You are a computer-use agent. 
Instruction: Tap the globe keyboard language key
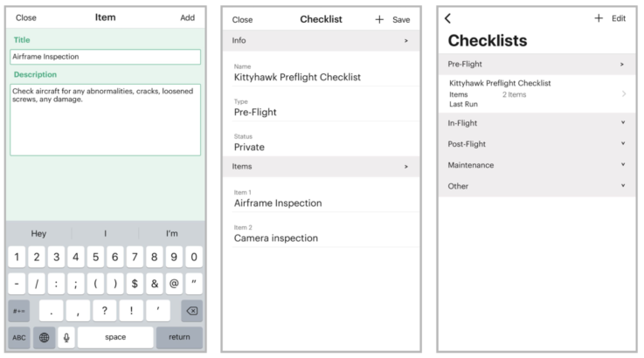[x=44, y=337]
